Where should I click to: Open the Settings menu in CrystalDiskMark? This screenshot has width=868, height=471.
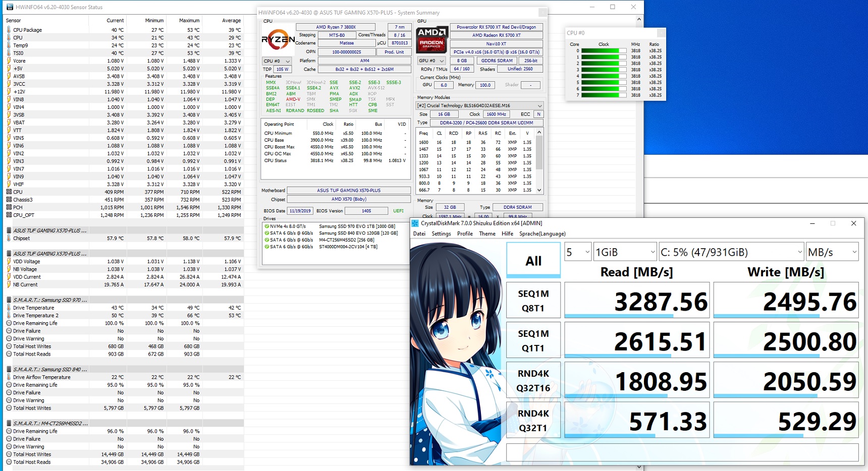[441, 234]
